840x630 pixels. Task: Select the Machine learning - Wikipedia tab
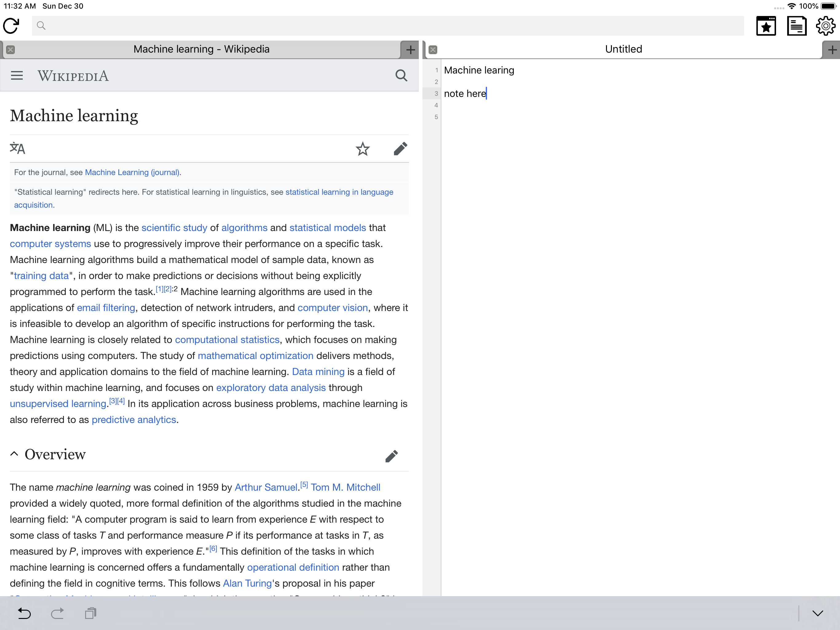tap(201, 50)
